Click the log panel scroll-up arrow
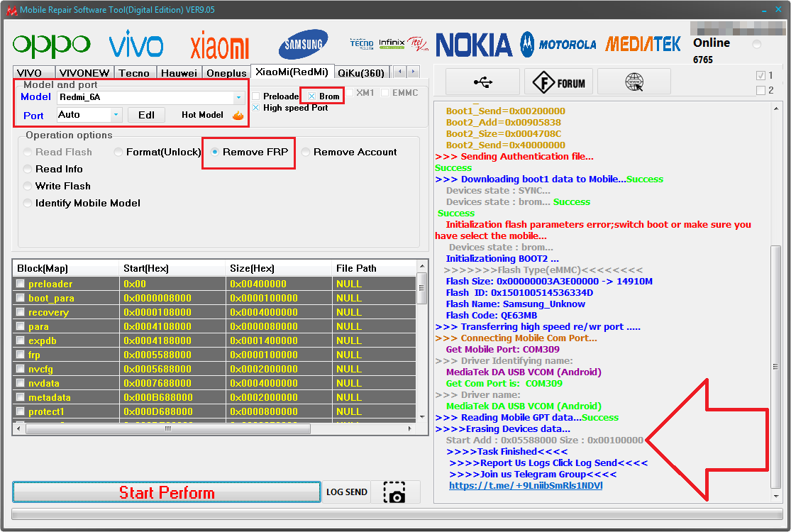 click(776, 109)
